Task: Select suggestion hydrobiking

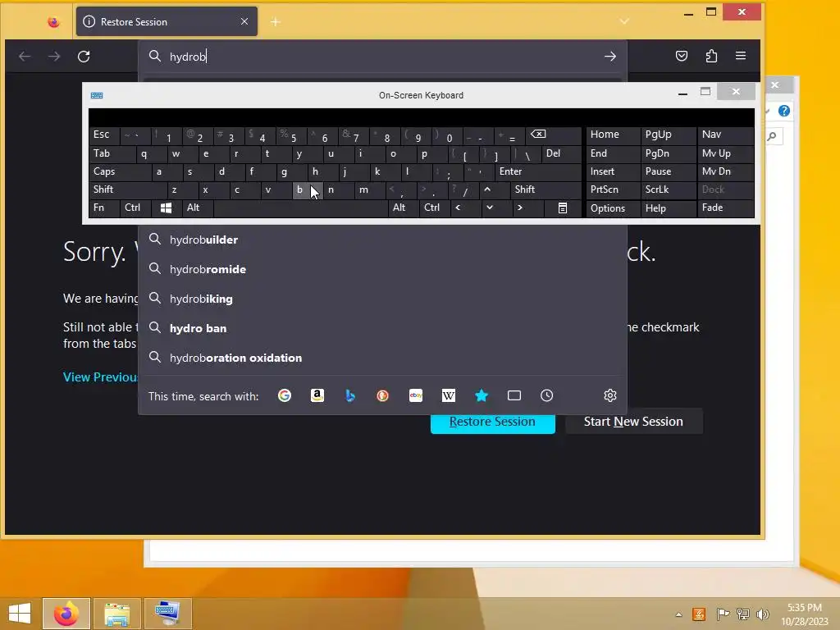Action: [x=382, y=299]
